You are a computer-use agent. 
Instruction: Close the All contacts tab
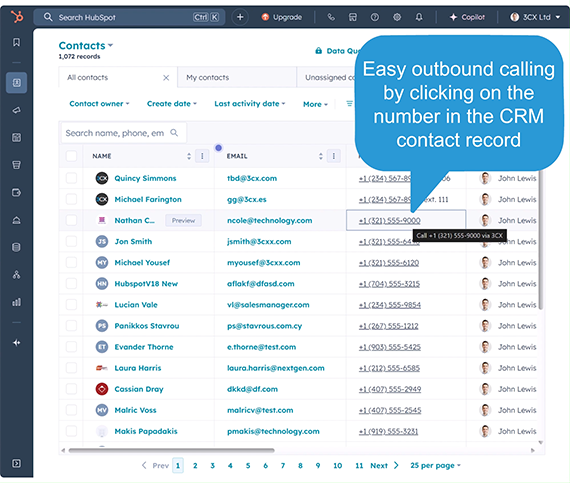tap(166, 78)
